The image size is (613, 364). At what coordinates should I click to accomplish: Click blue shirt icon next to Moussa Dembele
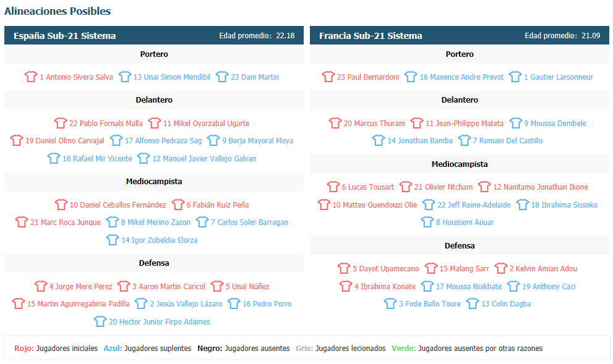515,123
